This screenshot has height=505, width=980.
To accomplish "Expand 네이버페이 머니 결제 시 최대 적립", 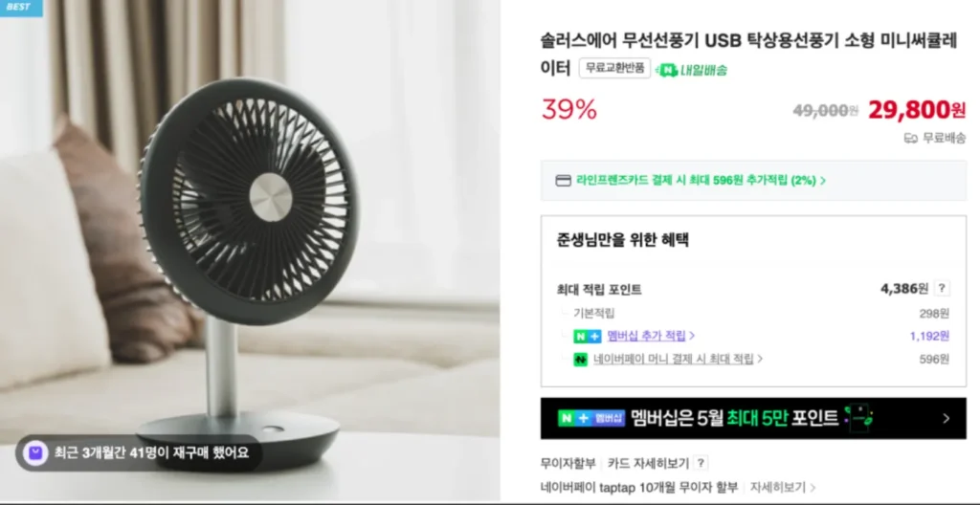I will [x=678, y=359].
